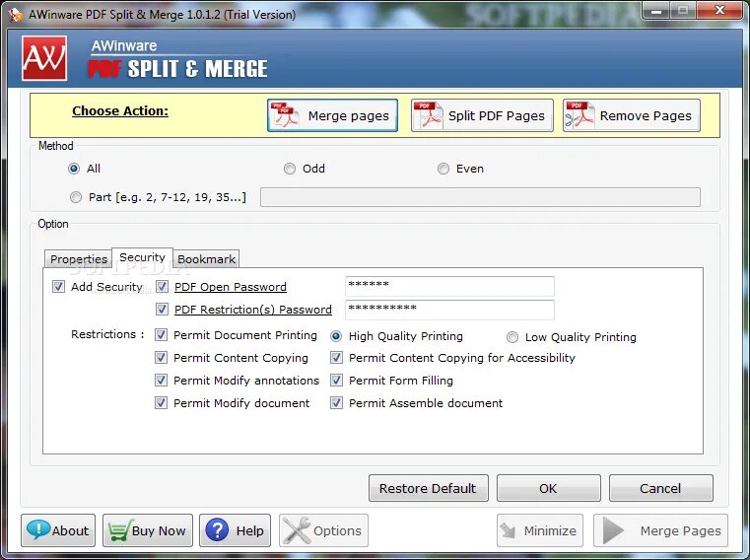750x560 pixels.
Task: Select High Quality Printing option
Action: tap(336, 336)
